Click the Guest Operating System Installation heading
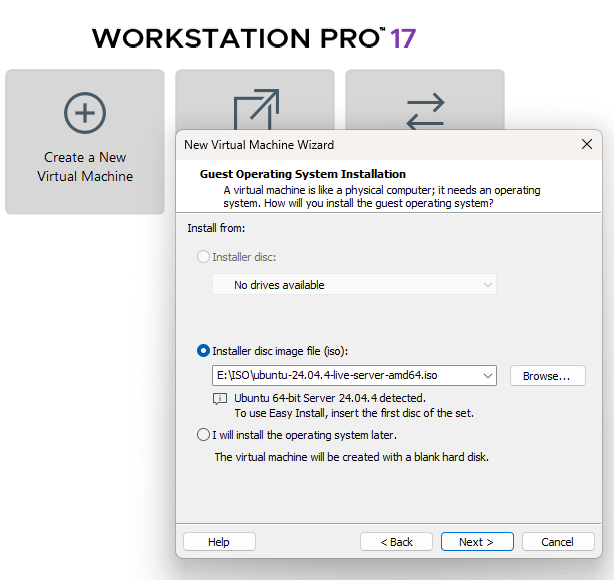 (303, 174)
